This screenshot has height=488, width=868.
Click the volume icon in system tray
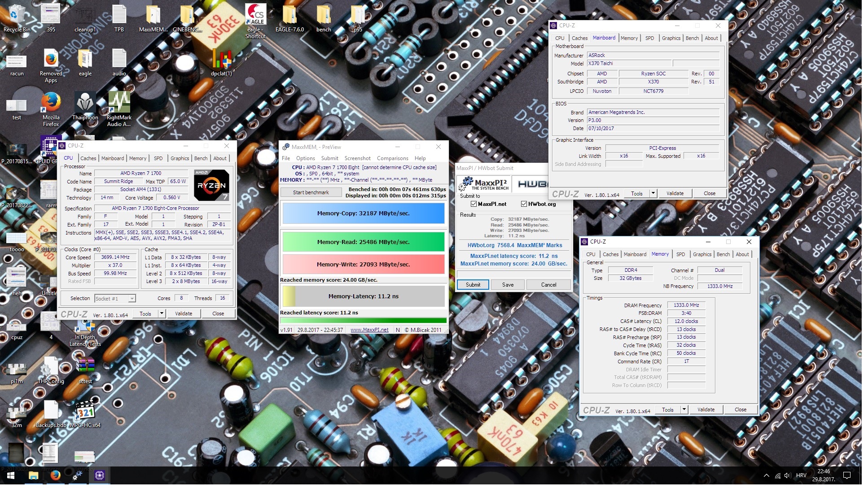pyautogui.click(x=788, y=476)
